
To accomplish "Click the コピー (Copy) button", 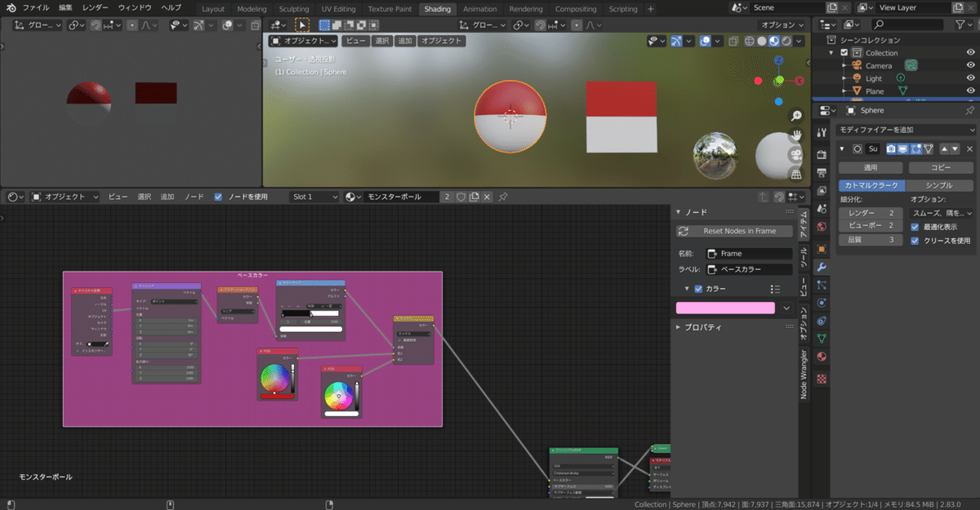I will point(941,167).
